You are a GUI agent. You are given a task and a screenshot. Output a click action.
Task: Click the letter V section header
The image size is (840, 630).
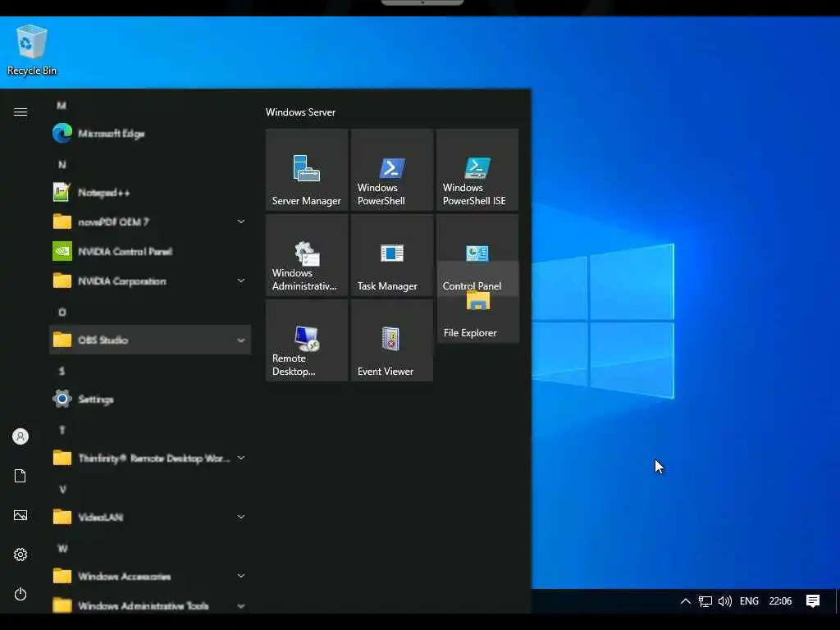pyautogui.click(x=62, y=489)
